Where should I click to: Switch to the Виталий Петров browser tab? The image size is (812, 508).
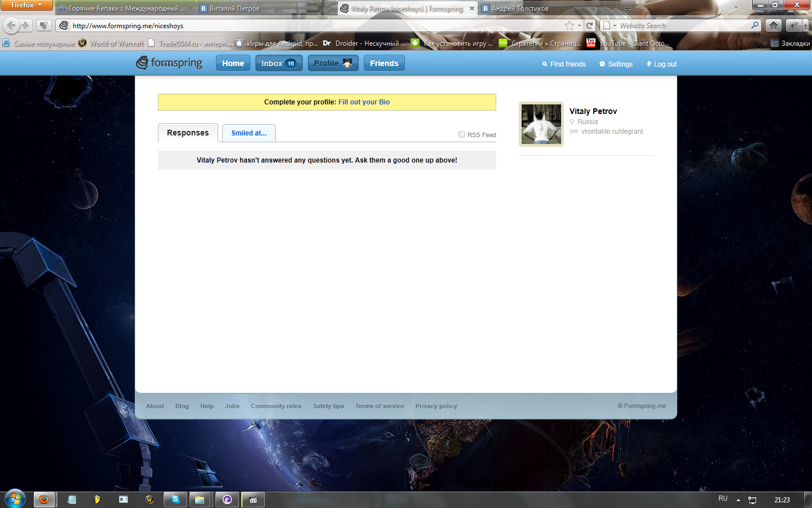click(x=266, y=8)
